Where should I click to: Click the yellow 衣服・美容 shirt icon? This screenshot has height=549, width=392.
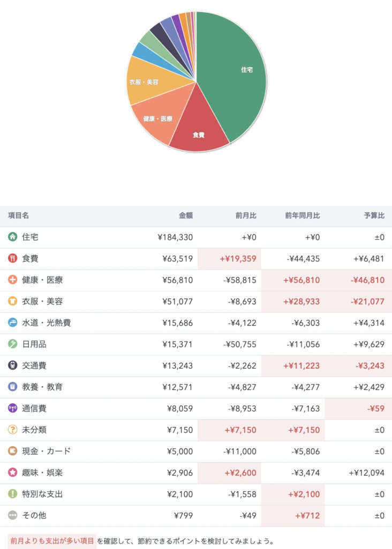12,301
